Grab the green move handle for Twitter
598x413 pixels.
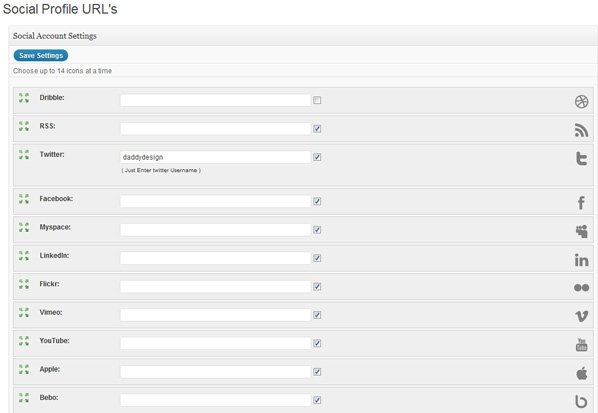tap(24, 154)
